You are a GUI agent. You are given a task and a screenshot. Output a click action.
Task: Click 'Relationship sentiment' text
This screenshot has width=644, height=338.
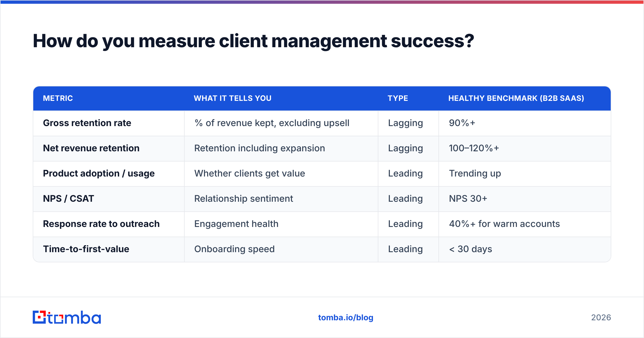click(x=244, y=199)
